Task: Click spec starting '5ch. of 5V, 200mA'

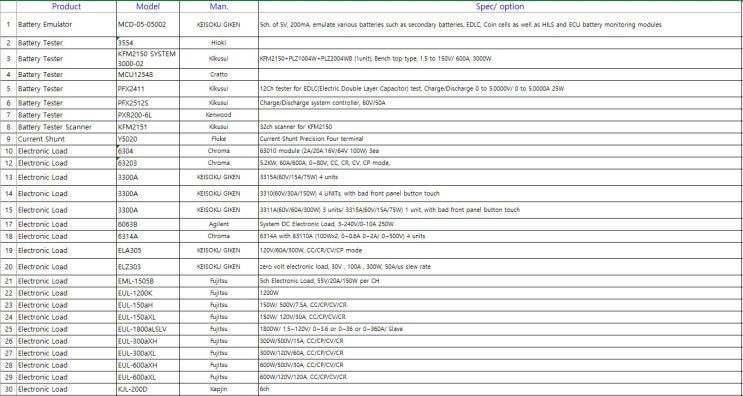Action: tap(500, 25)
